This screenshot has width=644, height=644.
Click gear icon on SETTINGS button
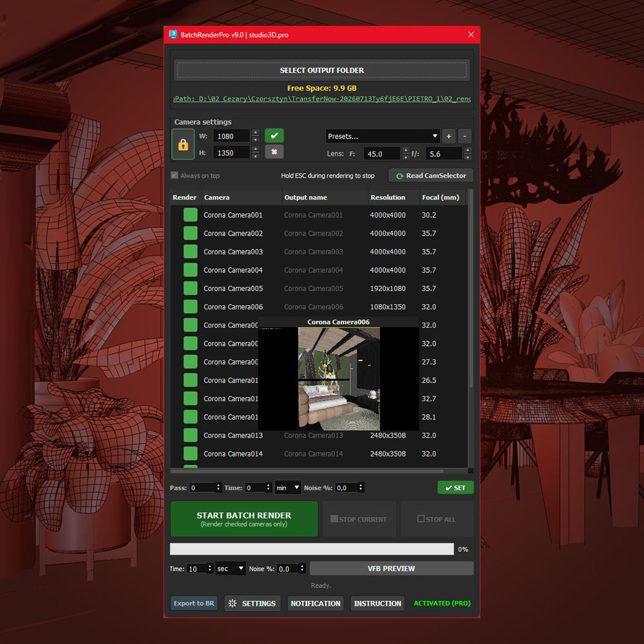(232, 603)
